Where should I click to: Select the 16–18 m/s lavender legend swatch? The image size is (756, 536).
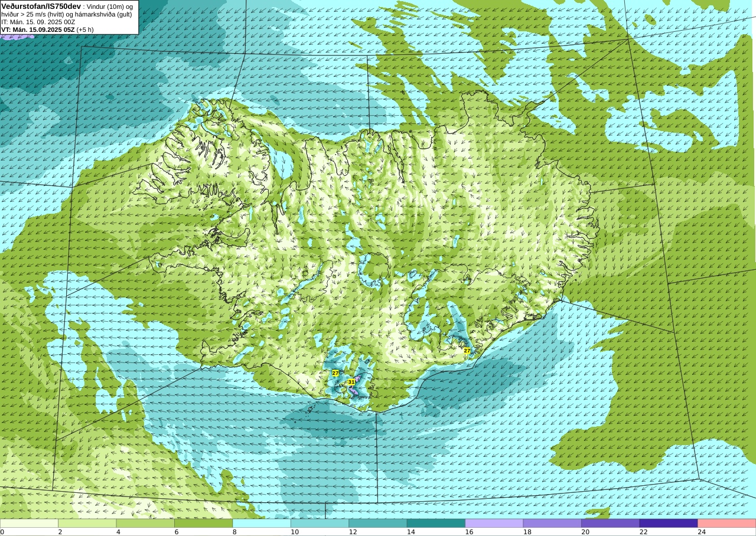pyautogui.click(x=494, y=523)
